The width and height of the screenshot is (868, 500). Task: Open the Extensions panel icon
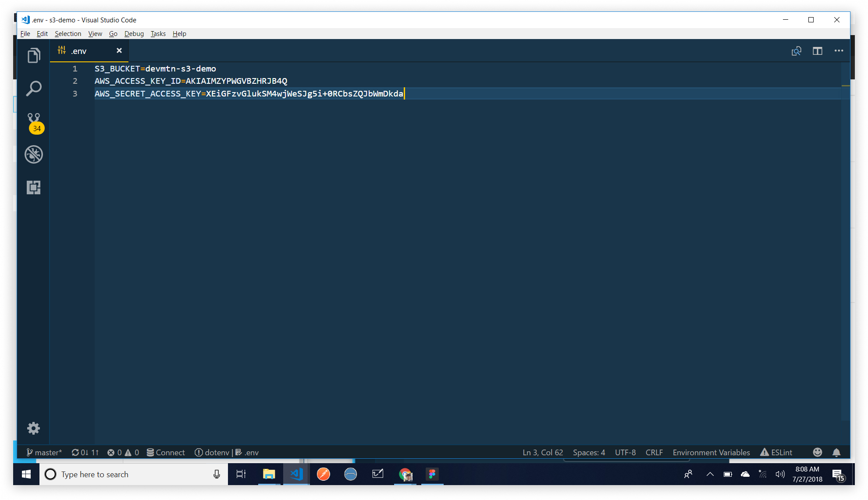[34, 188]
